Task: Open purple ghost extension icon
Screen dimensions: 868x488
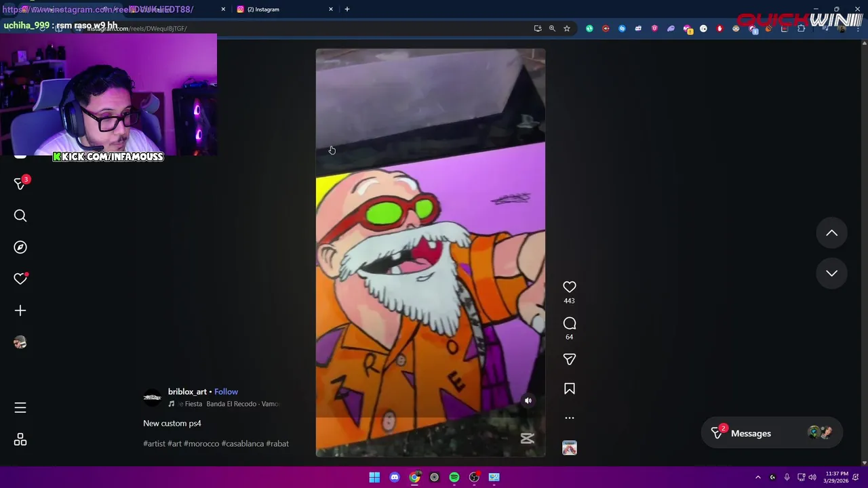Action: (671, 28)
